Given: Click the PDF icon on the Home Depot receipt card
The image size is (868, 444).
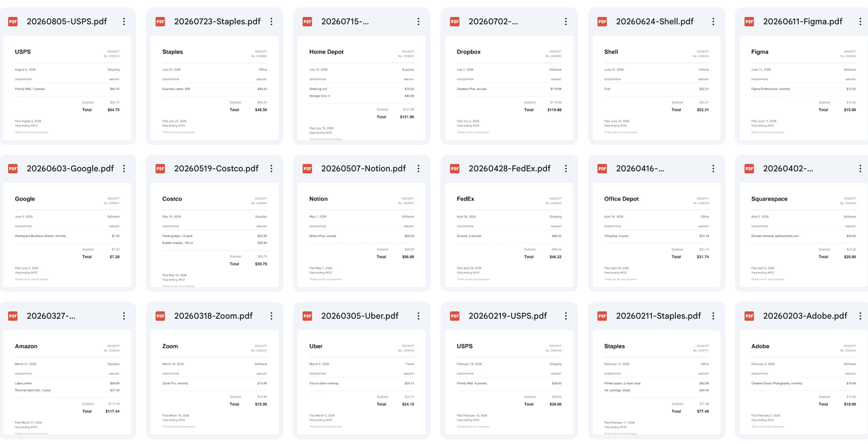Looking at the screenshot, I should point(308,22).
